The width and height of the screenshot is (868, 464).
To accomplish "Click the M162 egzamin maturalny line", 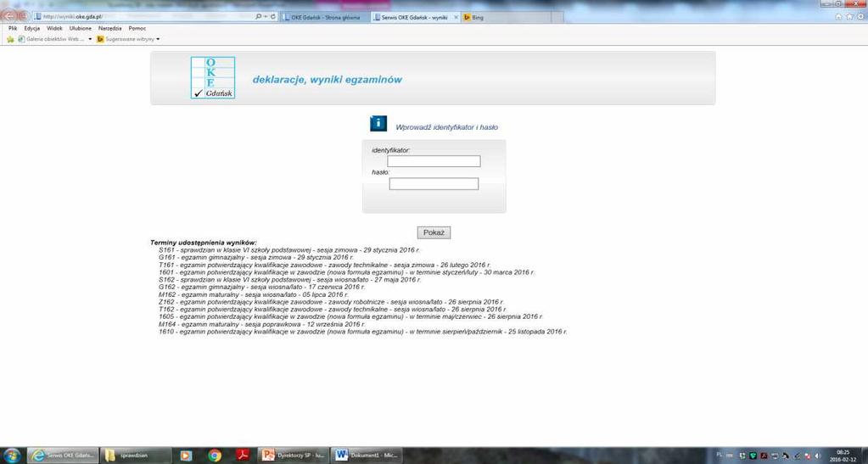I will 253,295.
